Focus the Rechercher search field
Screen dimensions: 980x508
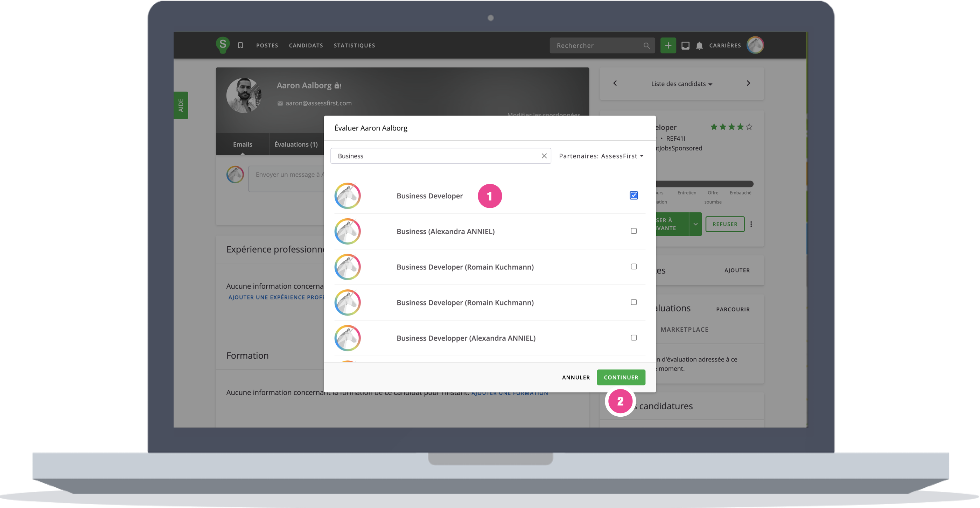597,45
